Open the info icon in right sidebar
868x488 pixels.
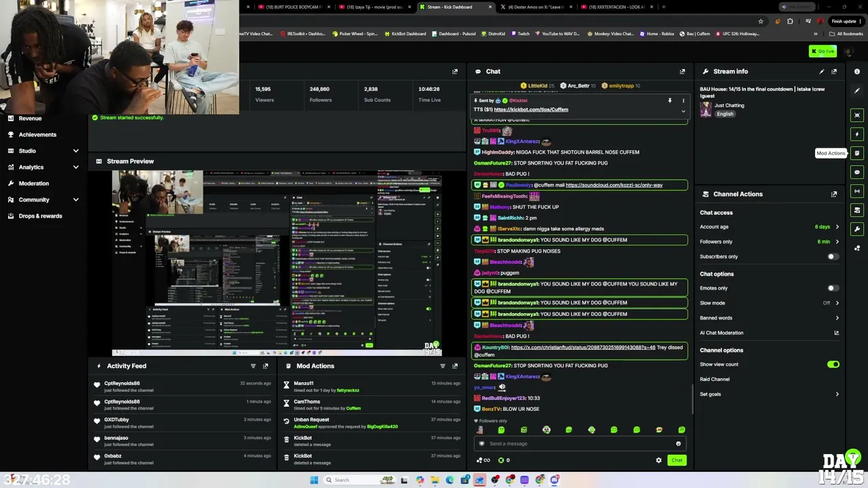coord(857,71)
